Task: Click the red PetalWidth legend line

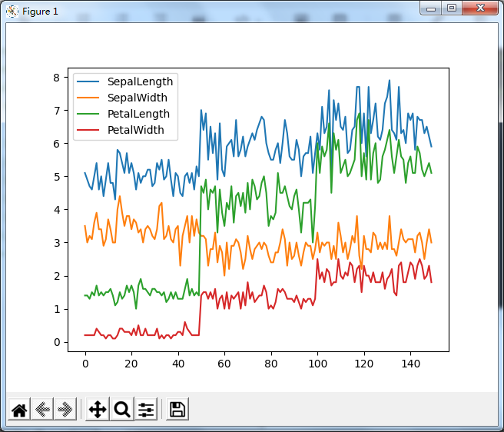Action: [88, 130]
